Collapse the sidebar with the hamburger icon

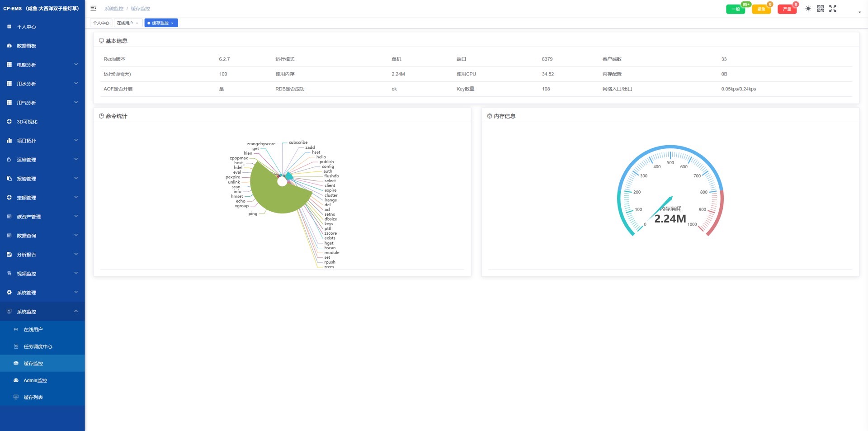(x=93, y=8)
